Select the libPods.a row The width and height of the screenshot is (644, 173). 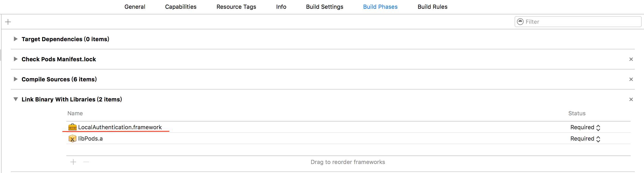point(348,139)
